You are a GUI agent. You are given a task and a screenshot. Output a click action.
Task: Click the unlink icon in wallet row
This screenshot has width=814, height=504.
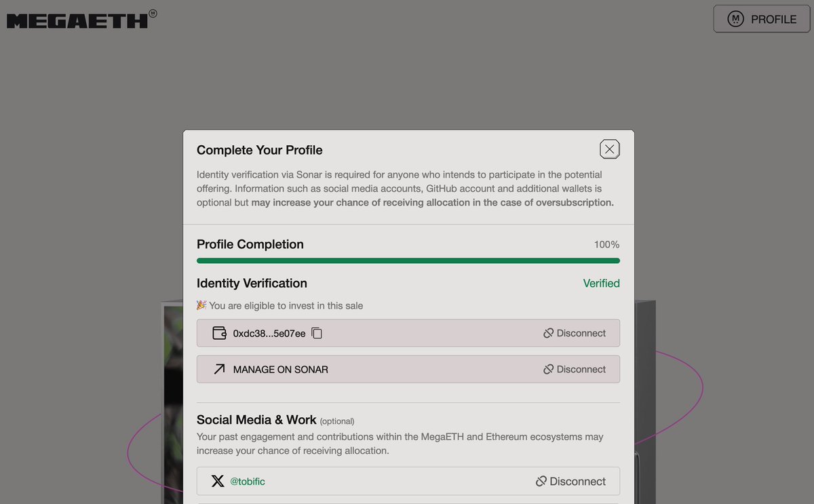(548, 333)
